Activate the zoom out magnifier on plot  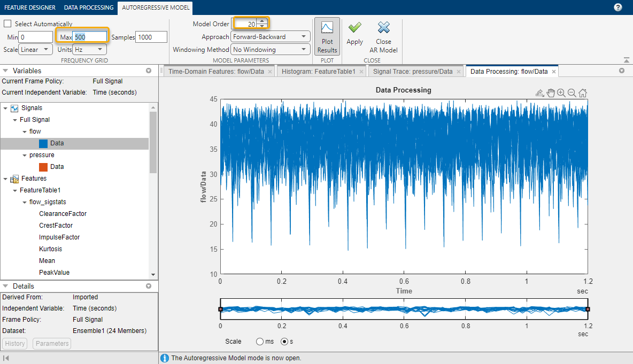(x=572, y=93)
